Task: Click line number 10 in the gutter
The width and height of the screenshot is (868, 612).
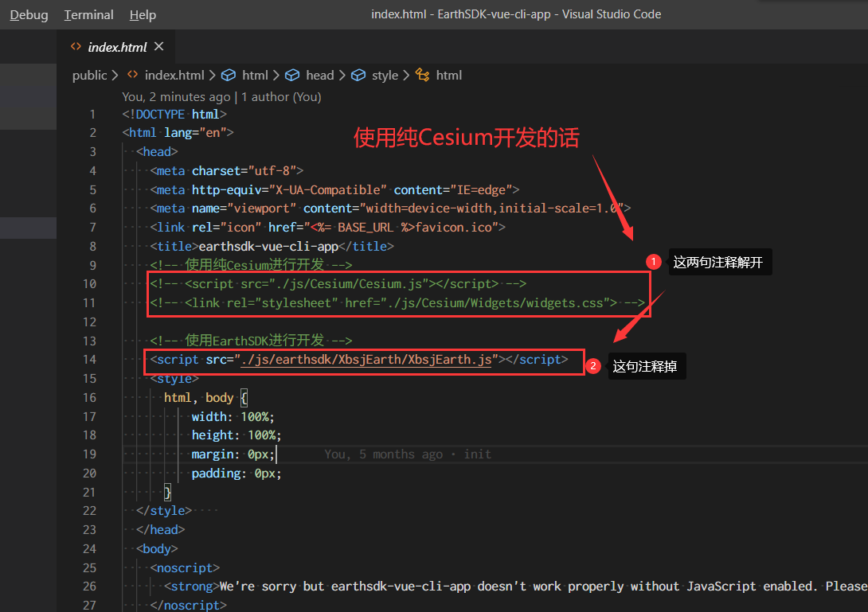Action: pos(89,284)
